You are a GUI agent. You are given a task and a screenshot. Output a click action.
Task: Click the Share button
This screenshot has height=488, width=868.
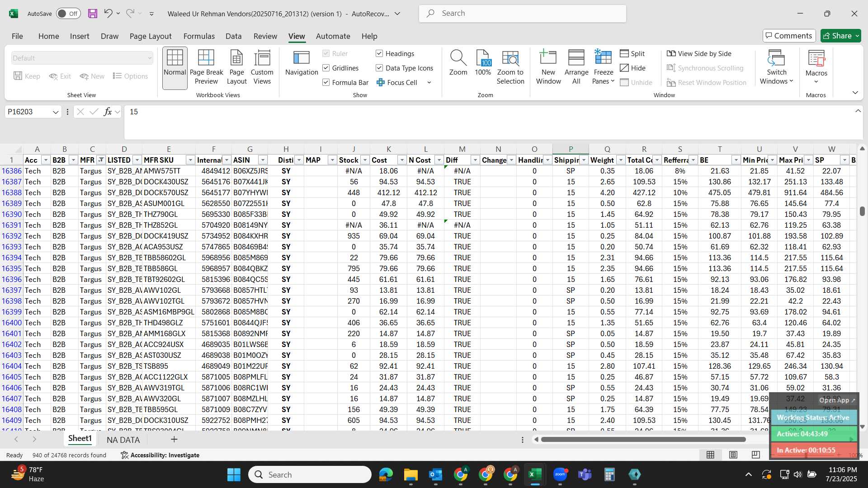point(841,36)
